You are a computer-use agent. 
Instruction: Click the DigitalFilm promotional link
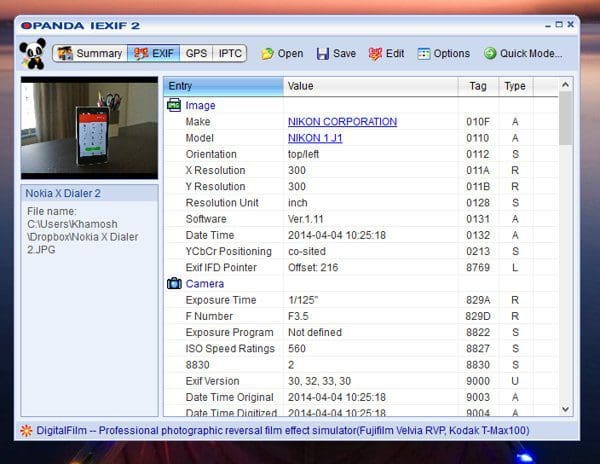pos(282,430)
